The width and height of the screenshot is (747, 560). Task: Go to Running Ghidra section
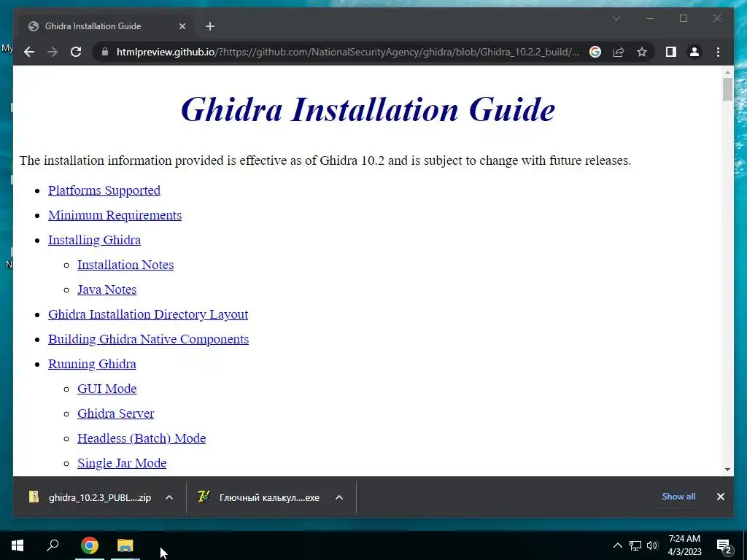tap(92, 364)
